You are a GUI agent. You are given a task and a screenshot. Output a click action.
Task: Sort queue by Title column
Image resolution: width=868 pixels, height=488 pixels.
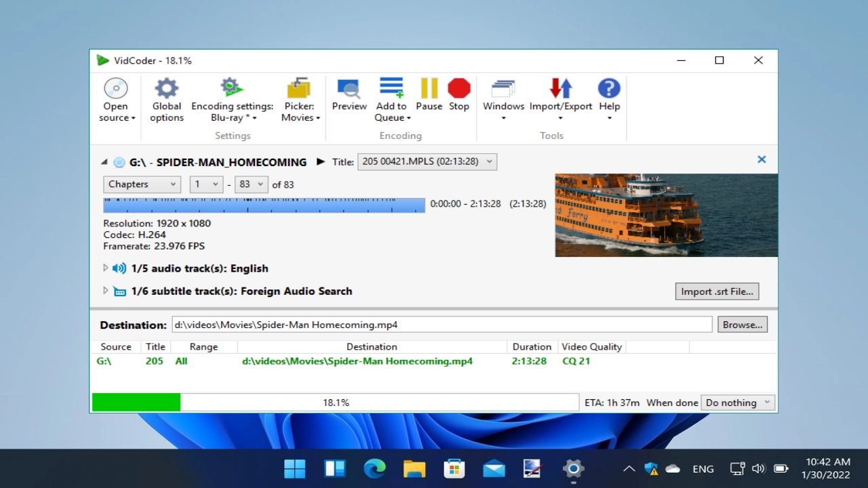[155, 347]
